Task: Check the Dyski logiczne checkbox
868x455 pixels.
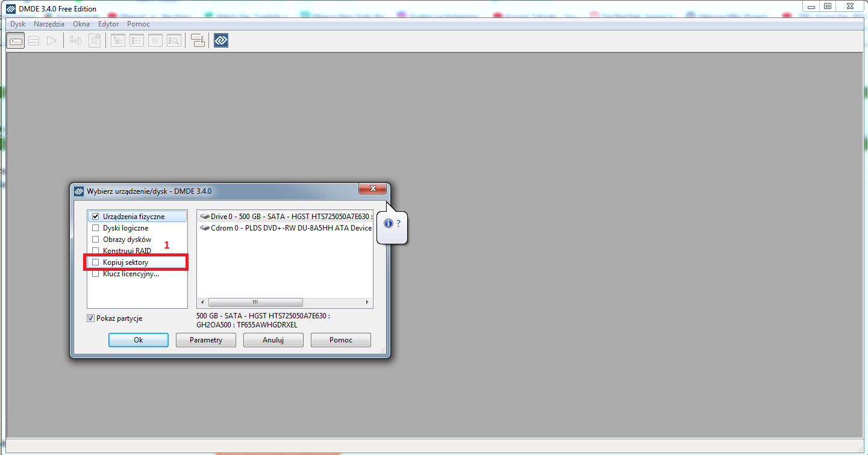Action: click(95, 228)
